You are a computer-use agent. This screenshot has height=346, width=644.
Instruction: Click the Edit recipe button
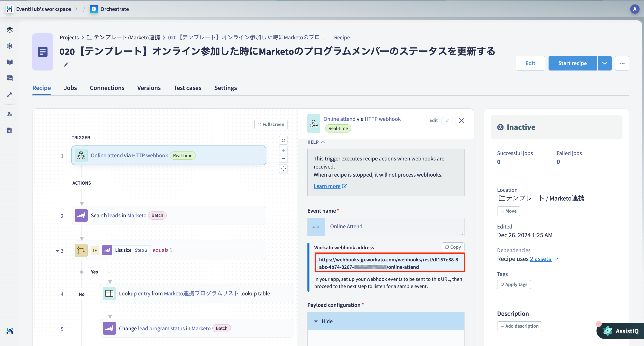point(530,63)
